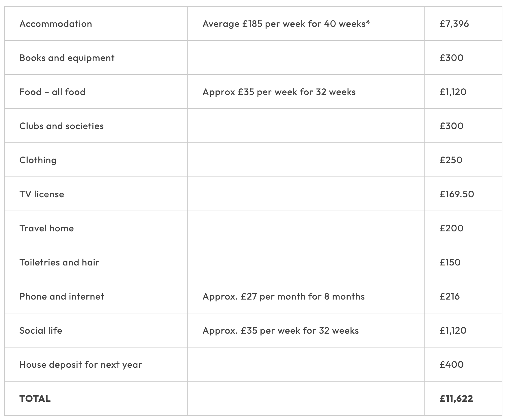
Task: Click the "Food – all food" cell
Action: [x=52, y=92]
